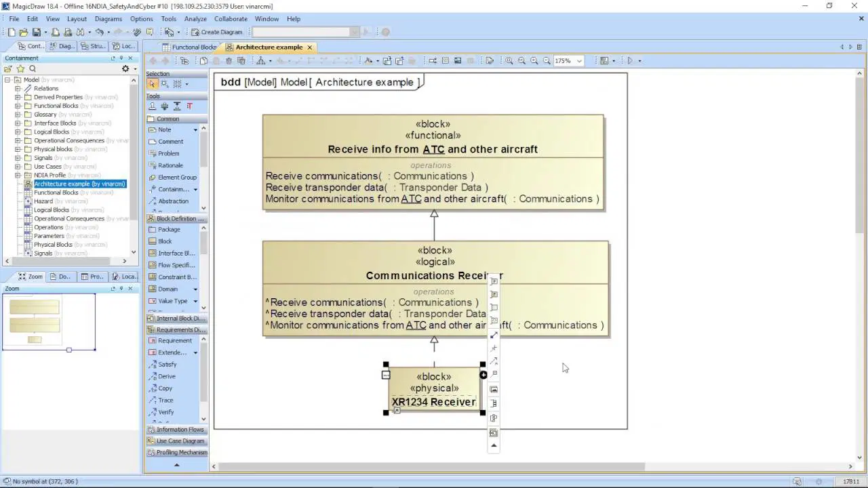The image size is (868, 488).
Task: Click the diagram horizontal scrollbar
Action: coord(434,466)
